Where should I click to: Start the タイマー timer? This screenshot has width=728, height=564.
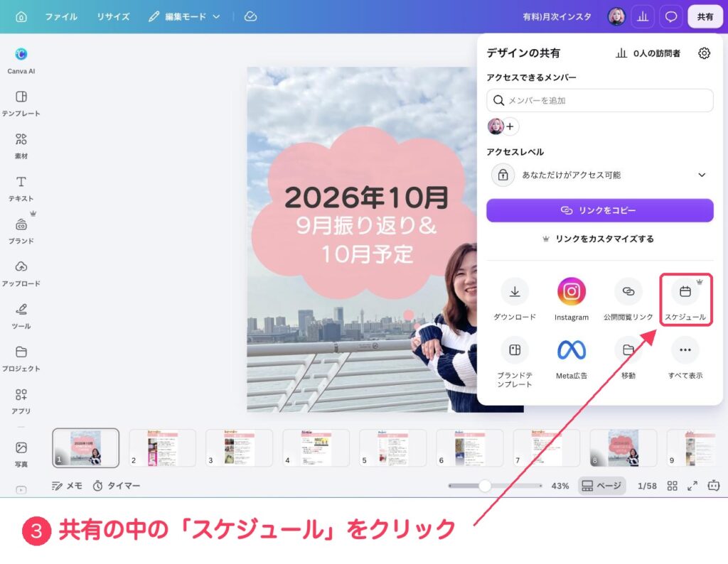click(x=116, y=486)
